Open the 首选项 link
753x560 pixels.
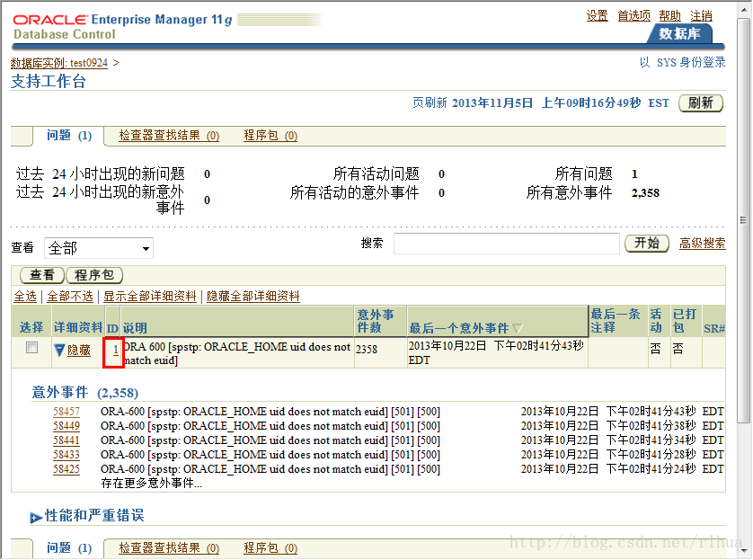pyautogui.click(x=633, y=16)
